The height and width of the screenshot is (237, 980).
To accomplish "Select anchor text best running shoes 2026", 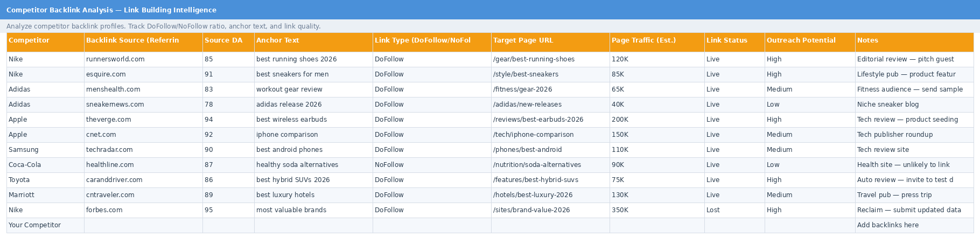I will [313, 60].
